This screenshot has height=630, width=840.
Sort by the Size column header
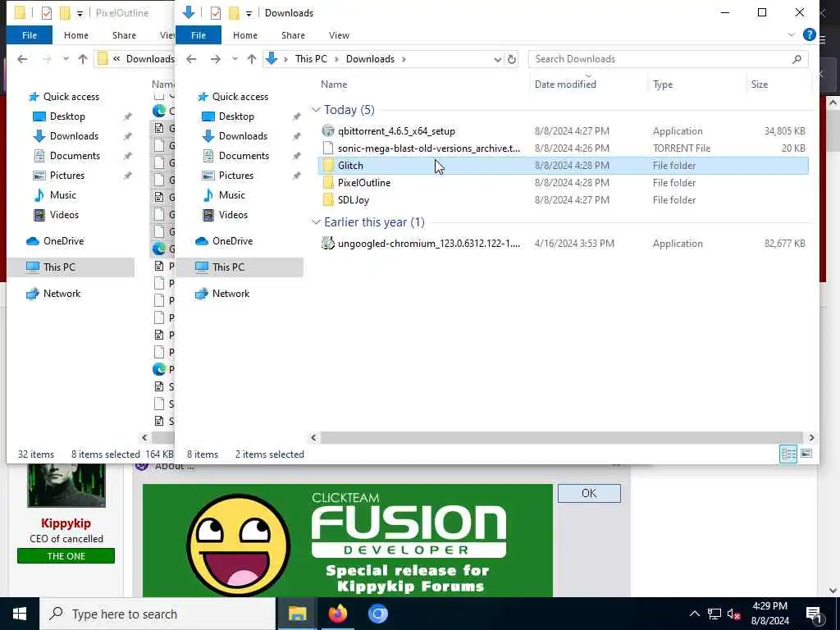pos(759,84)
